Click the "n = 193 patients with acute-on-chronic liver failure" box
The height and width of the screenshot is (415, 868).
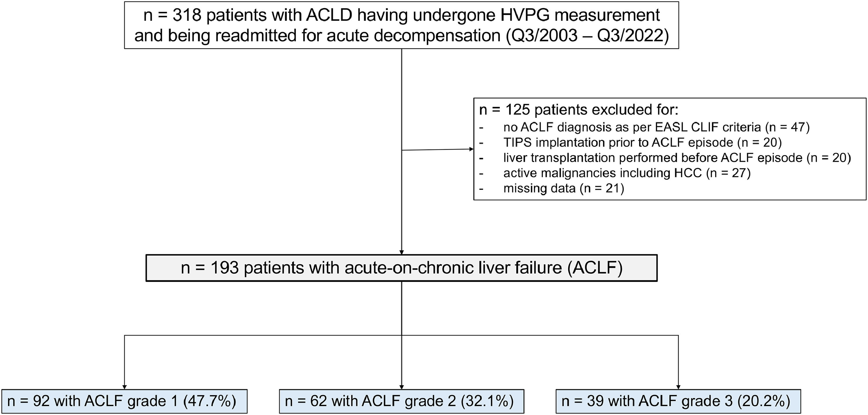(401, 268)
